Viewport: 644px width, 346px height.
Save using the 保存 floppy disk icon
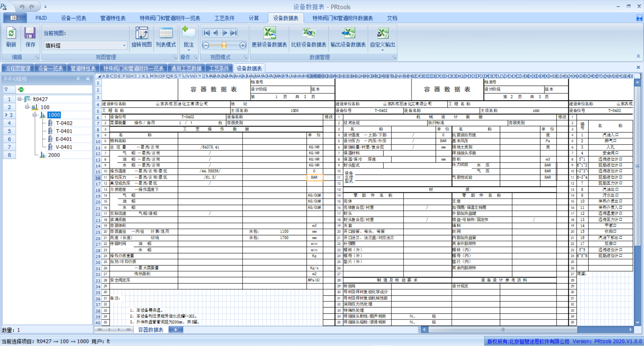click(30, 34)
